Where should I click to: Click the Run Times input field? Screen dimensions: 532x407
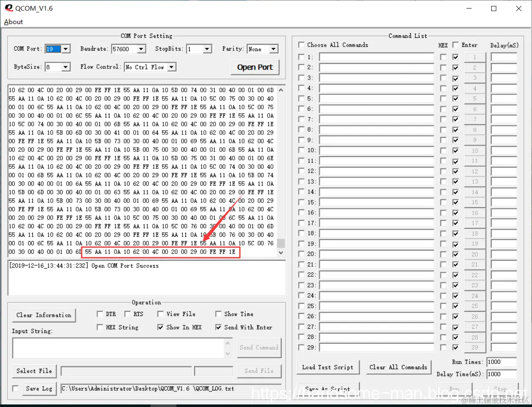(x=501, y=362)
